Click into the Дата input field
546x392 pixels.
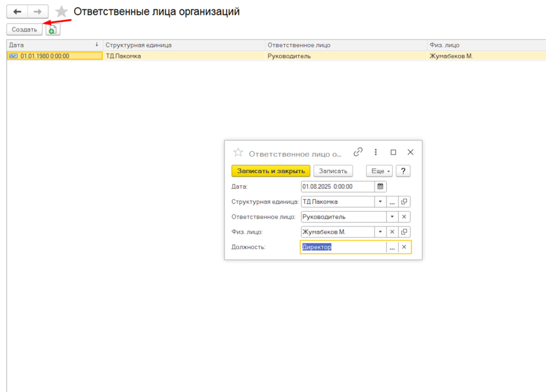point(337,187)
